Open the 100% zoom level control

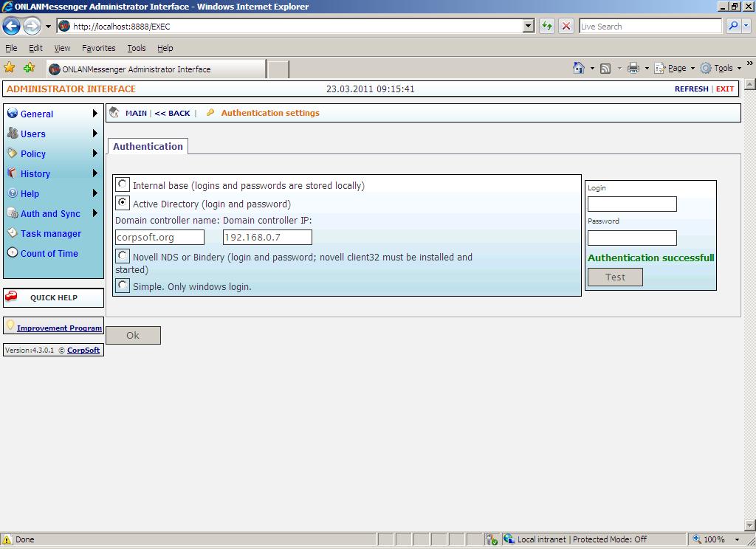coord(713,539)
